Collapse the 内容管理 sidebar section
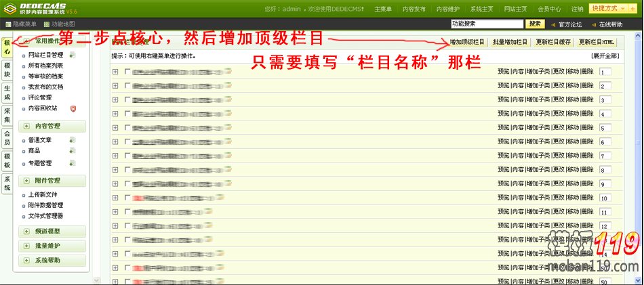The height and width of the screenshot is (285, 644). pos(52,126)
